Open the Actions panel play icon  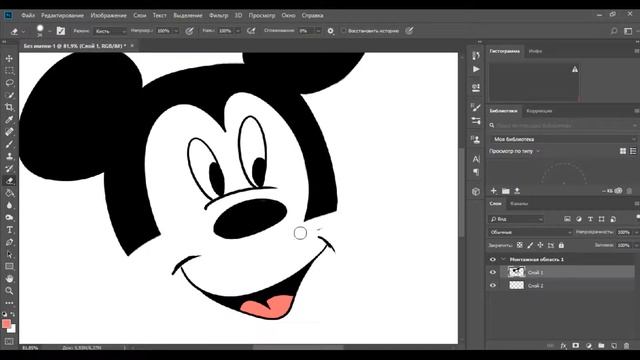[476, 69]
